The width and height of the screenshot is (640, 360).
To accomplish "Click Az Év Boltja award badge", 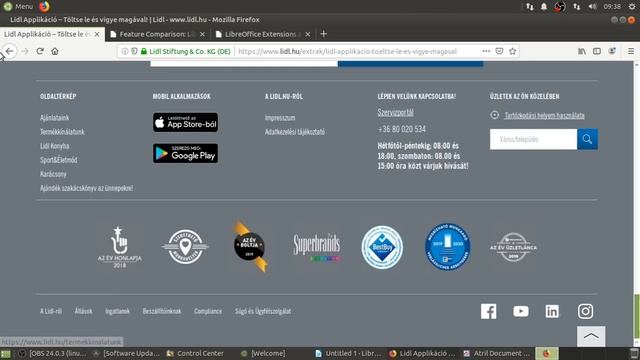I will click(250, 247).
